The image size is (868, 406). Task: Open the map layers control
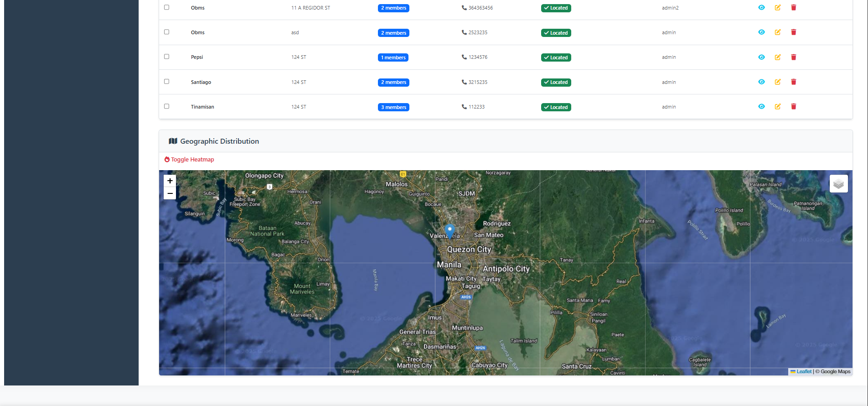(x=838, y=184)
